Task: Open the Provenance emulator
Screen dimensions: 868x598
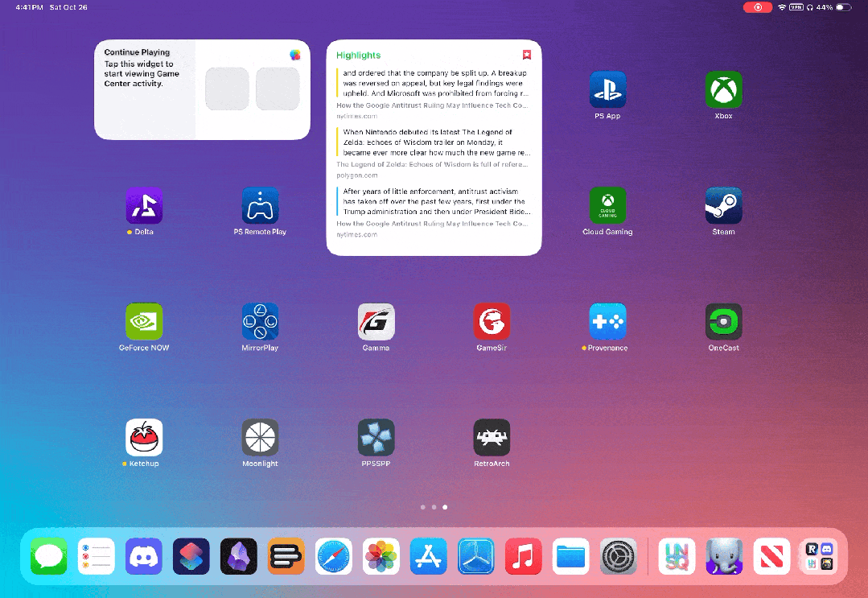Action: [x=607, y=322]
